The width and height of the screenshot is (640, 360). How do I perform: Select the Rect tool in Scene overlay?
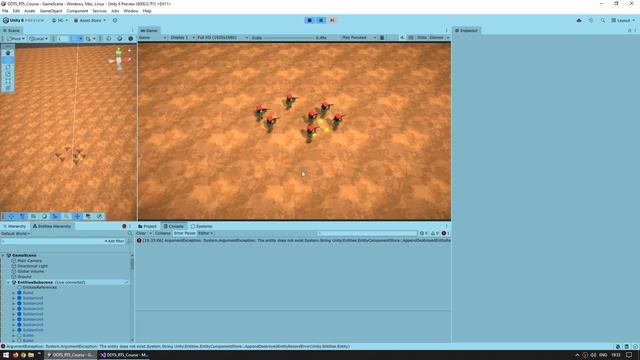[x=8, y=81]
